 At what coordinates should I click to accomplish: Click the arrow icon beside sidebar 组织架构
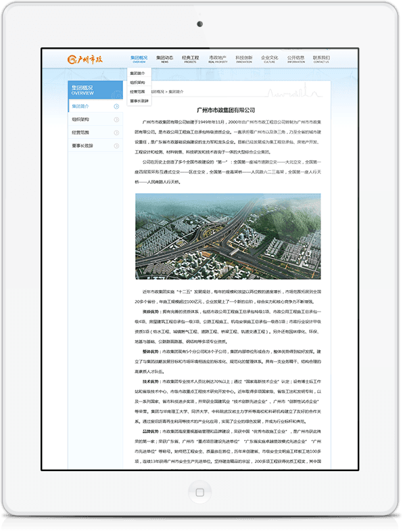(116, 120)
